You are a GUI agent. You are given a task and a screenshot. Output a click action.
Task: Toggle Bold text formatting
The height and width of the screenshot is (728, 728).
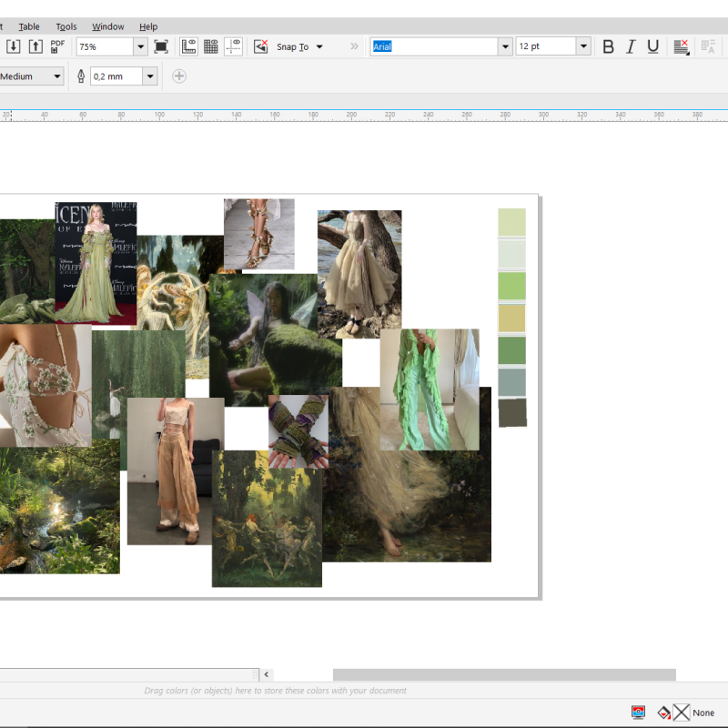coord(609,46)
